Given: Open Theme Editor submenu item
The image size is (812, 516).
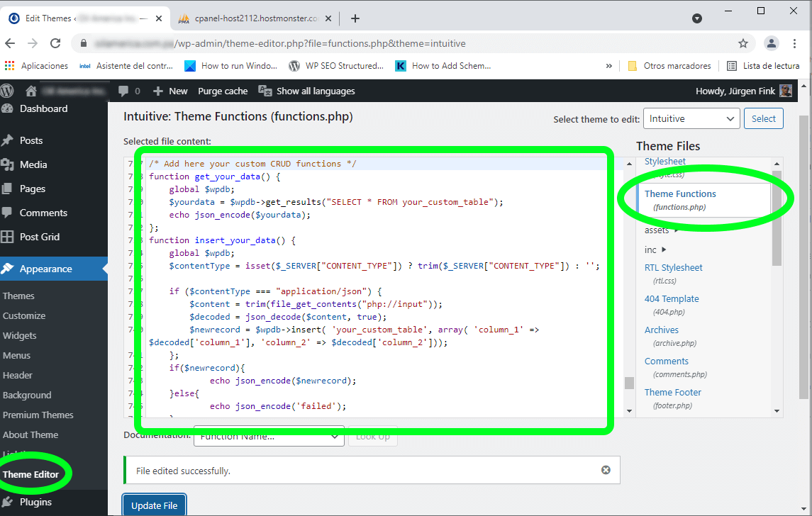Looking at the screenshot, I should click(31, 474).
